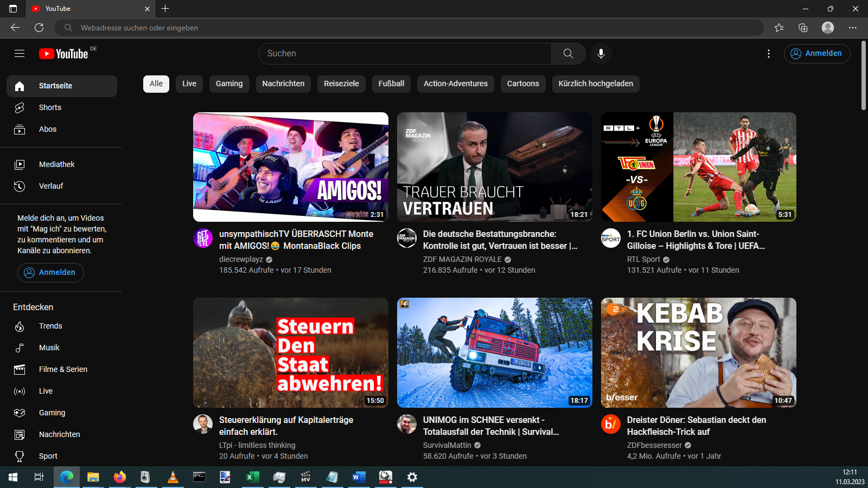Screen dimensions: 868x488
Task: Open RTL Sport channel avatar
Action: click(x=611, y=238)
